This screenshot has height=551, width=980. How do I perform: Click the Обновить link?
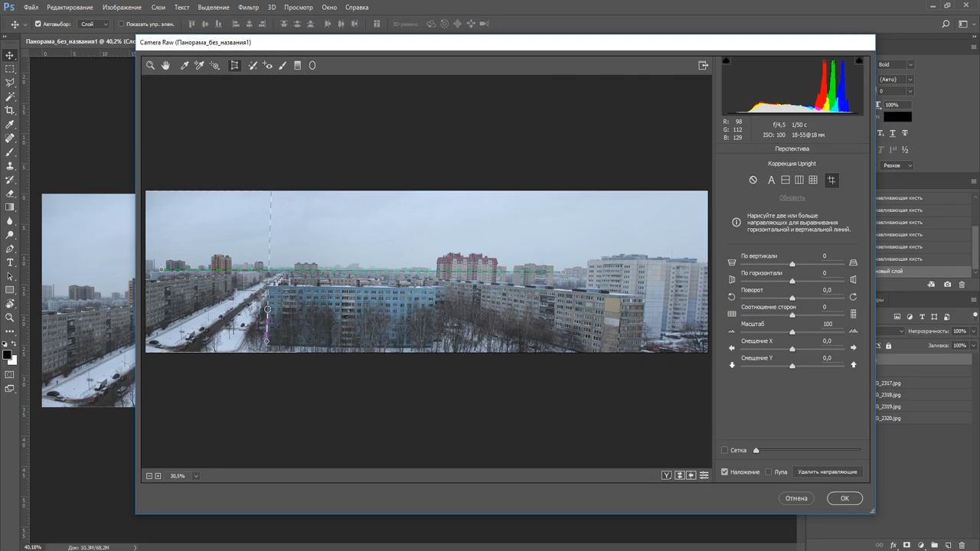(792, 197)
